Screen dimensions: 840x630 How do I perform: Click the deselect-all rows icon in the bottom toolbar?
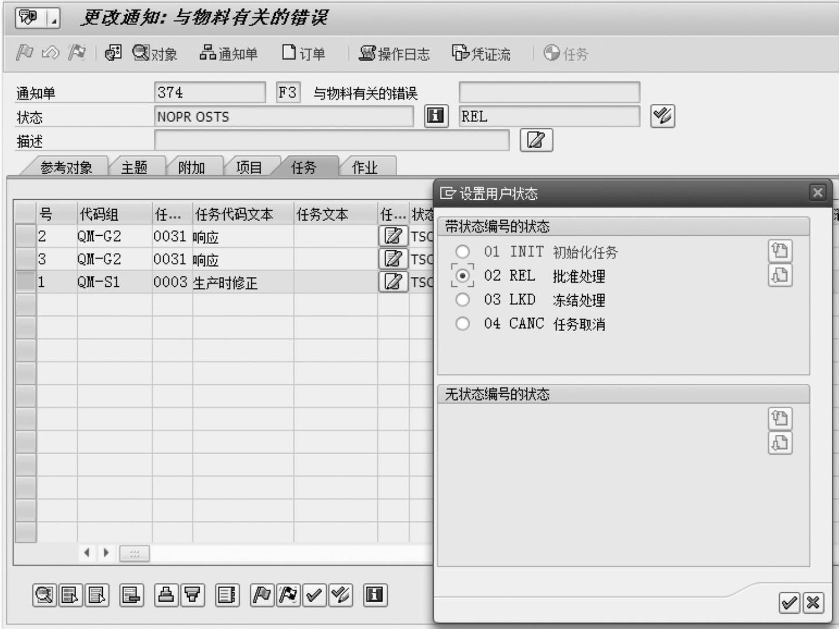click(96, 595)
